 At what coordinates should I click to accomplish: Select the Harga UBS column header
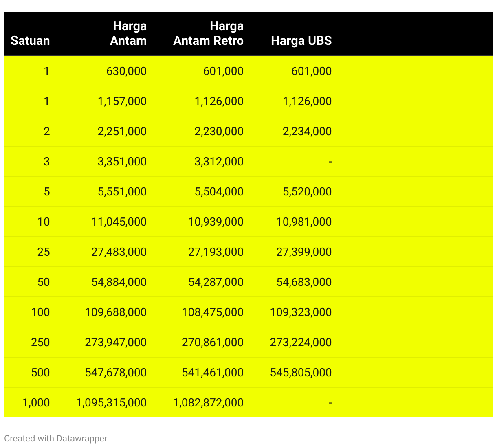tap(301, 41)
